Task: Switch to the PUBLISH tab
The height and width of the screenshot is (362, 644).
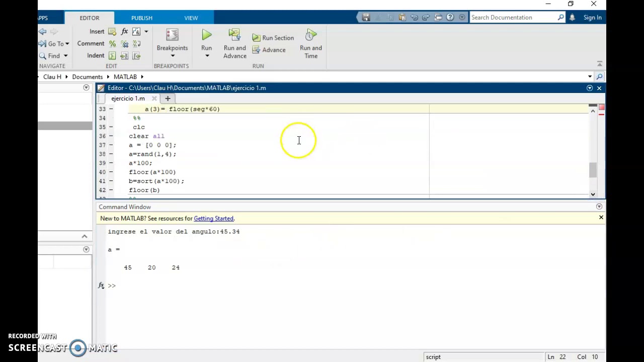Action: (142, 18)
